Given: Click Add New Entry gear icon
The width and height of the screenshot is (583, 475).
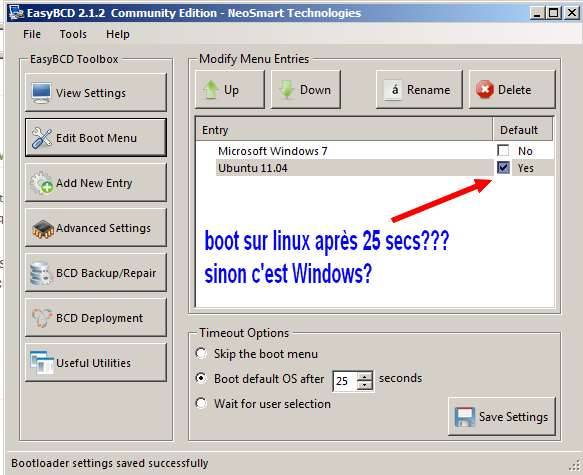Looking at the screenshot, I should coord(42,183).
